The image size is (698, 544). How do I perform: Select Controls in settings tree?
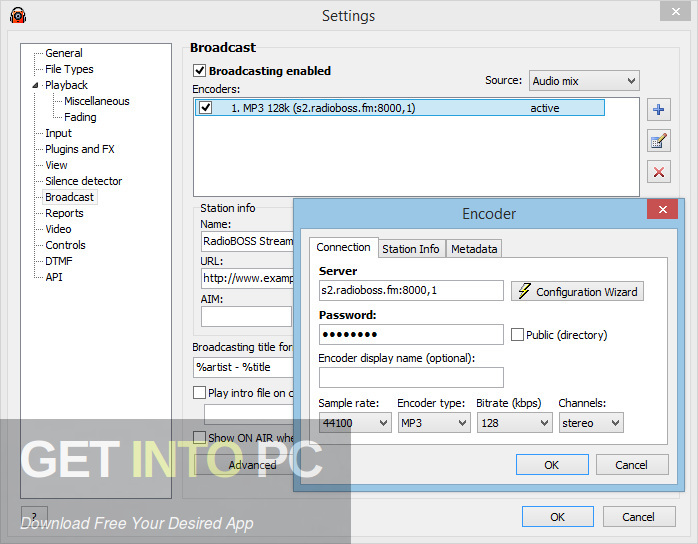point(65,245)
